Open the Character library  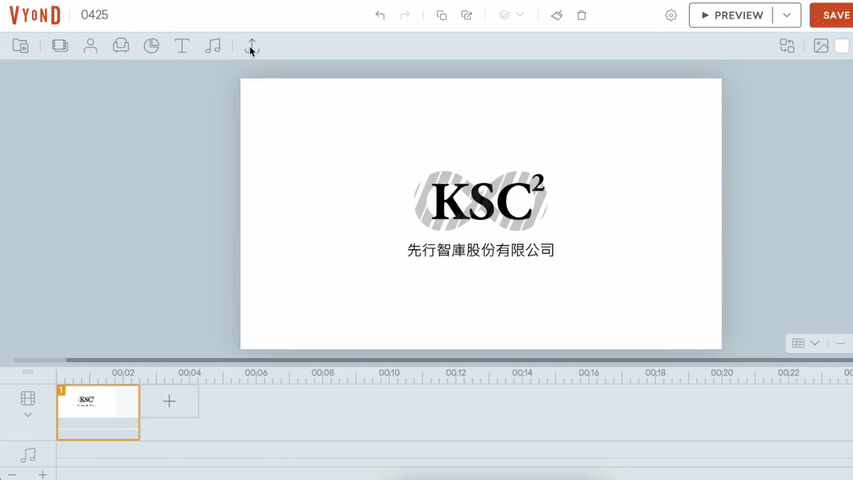90,46
